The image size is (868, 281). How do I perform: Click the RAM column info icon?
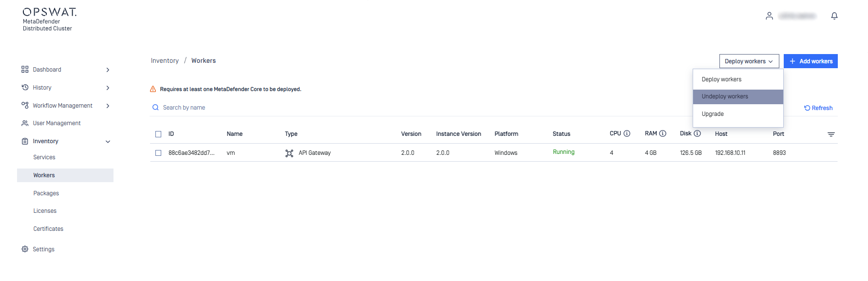tap(662, 133)
